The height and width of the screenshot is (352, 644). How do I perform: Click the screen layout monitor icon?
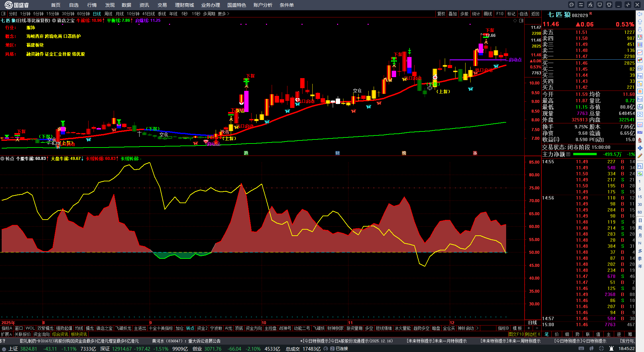600,5
